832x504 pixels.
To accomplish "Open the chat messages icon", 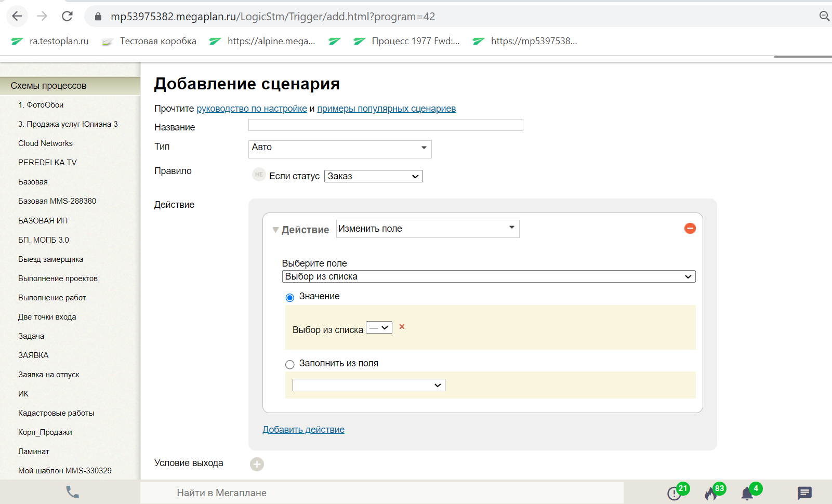I will coord(804,493).
